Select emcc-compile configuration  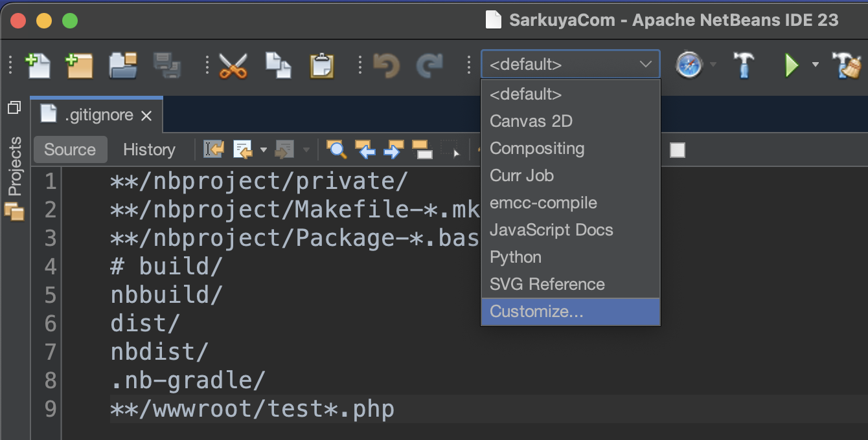pos(571,203)
